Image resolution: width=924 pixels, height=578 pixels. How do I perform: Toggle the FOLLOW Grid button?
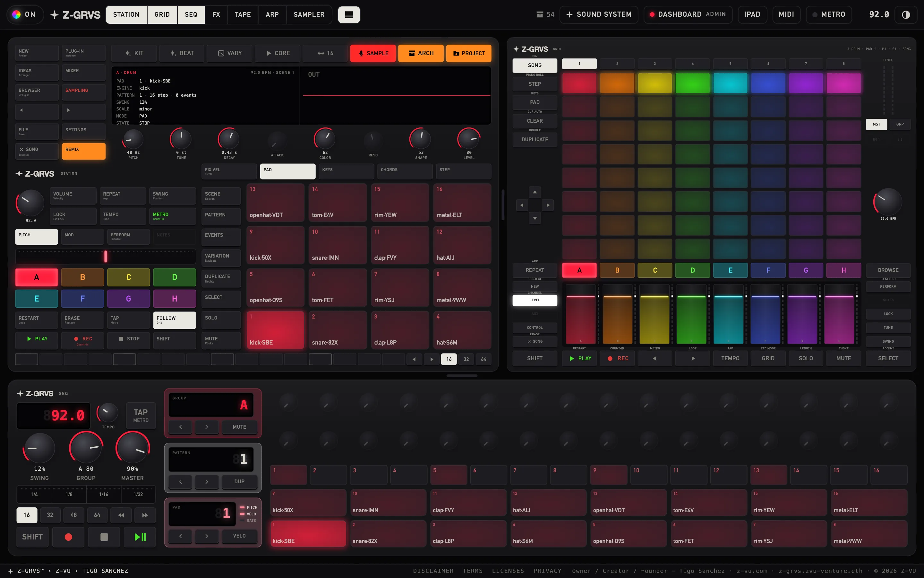pos(175,320)
